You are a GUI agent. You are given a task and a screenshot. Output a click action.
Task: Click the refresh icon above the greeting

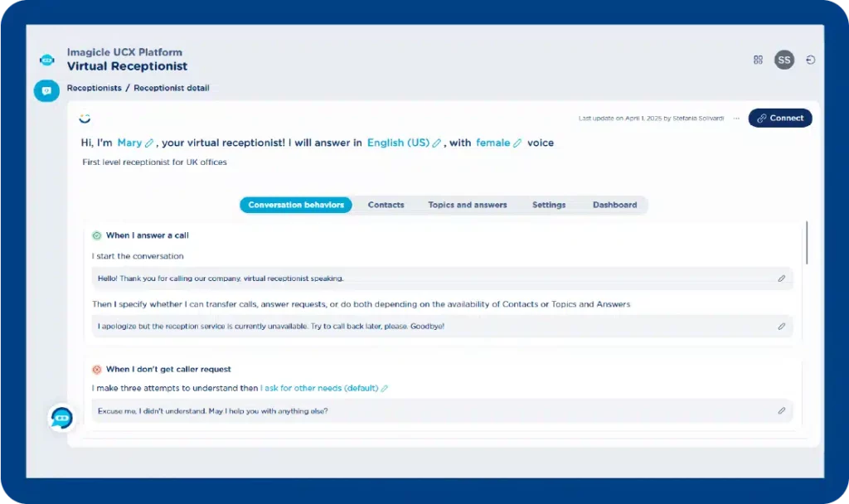click(x=85, y=119)
